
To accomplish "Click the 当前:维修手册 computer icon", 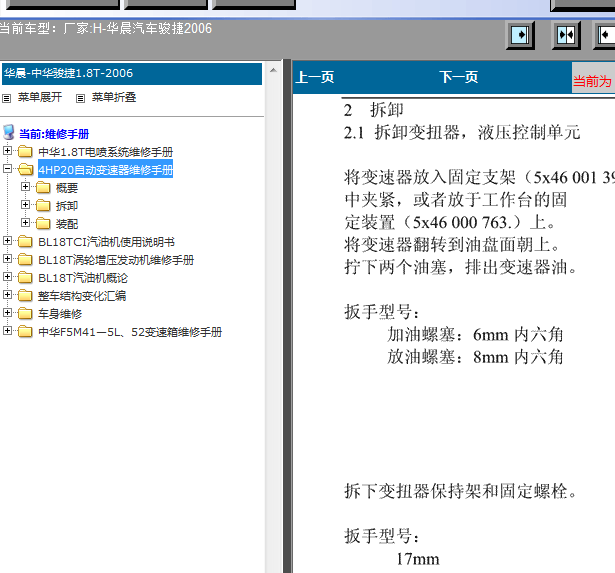I will [9, 133].
